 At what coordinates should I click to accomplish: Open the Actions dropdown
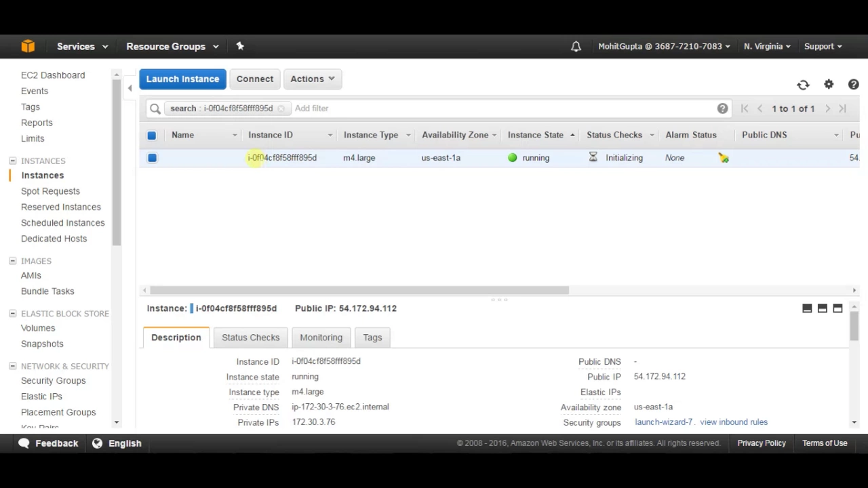pos(312,79)
